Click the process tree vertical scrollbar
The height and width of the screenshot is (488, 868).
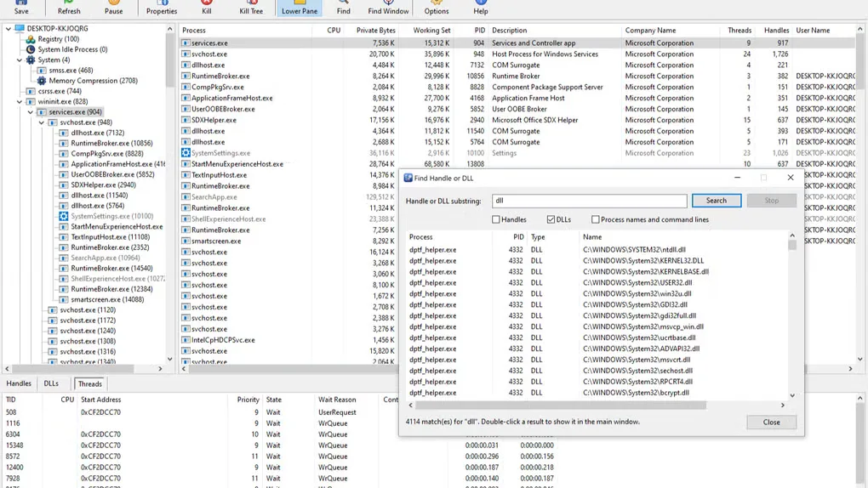[169, 60]
